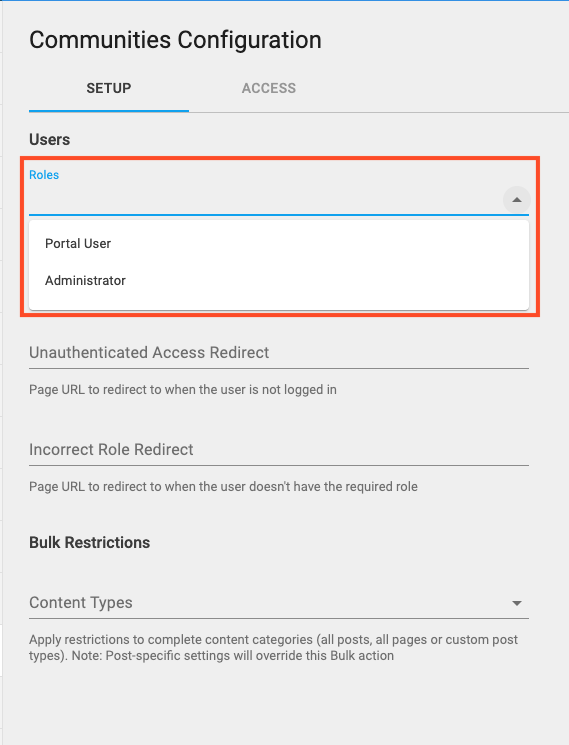
Task: Switch to the ACCESS tab
Action: [269, 88]
